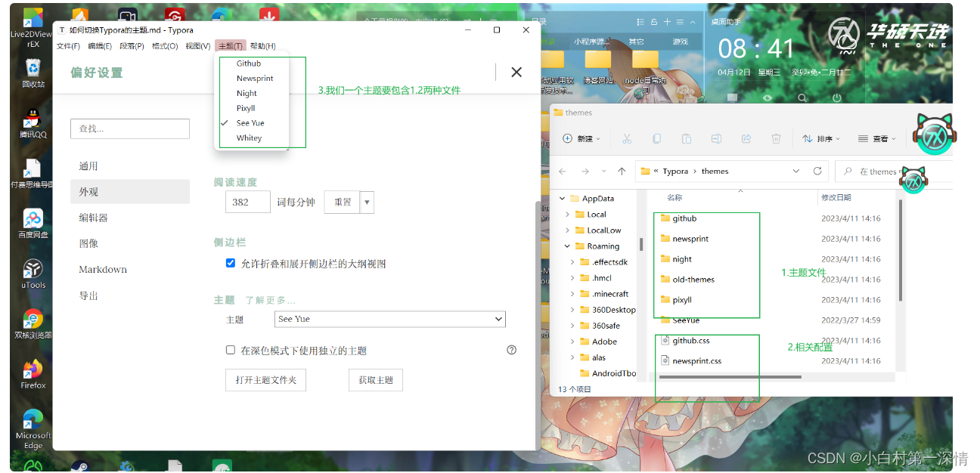Open the 段落(P) menu in Typora
Image resolution: width=980 pixels, height=473 pixels.
132,46
